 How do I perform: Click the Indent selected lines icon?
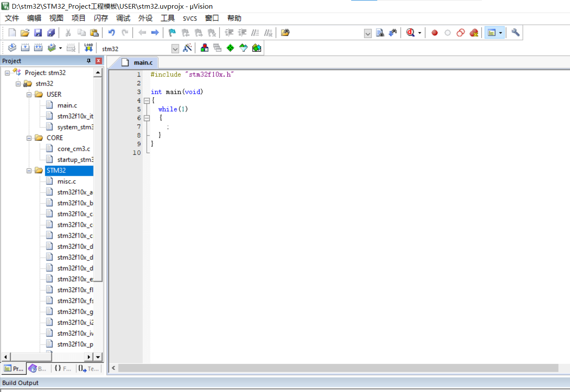click(229, 33)
